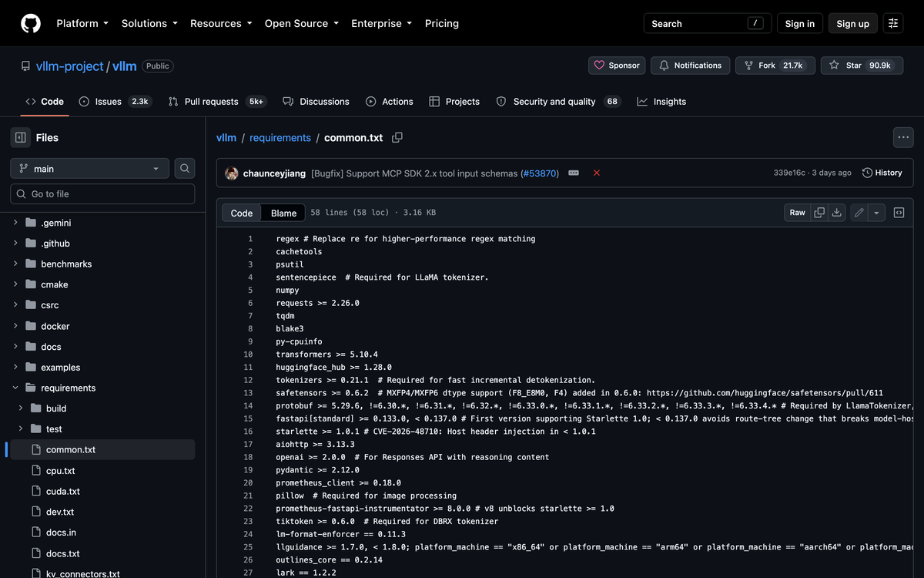The height and width of the screenshot is (578, 924).
Task: Open the Insights tab
Action: point(661,102)
